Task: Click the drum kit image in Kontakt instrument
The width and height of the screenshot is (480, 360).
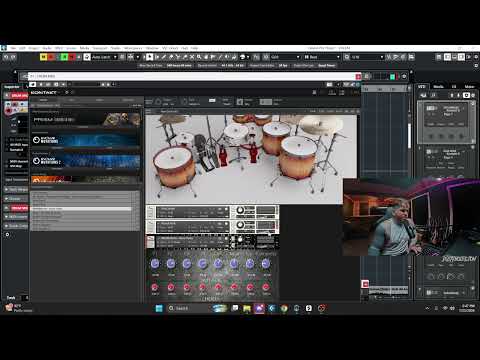Action: coord(251,159)
